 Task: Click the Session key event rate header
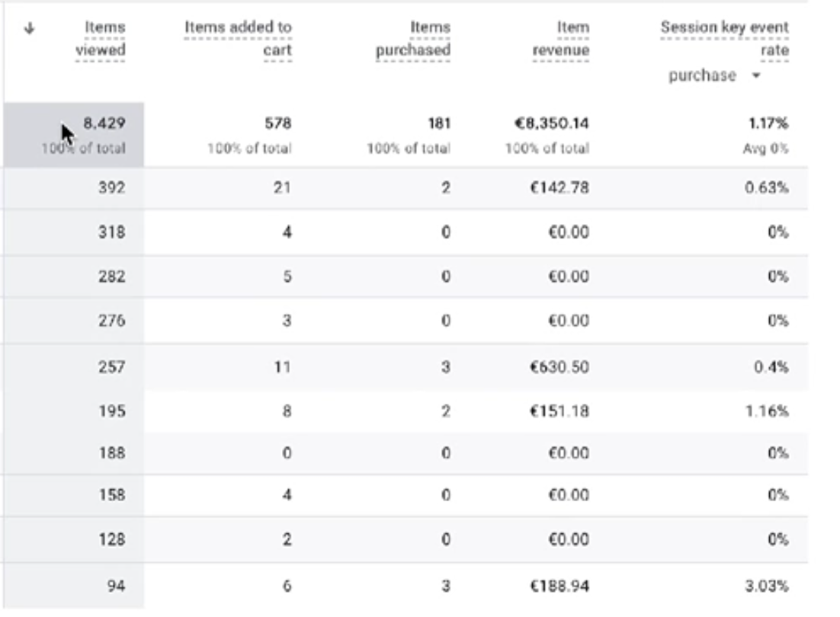(x=724, y=39)
